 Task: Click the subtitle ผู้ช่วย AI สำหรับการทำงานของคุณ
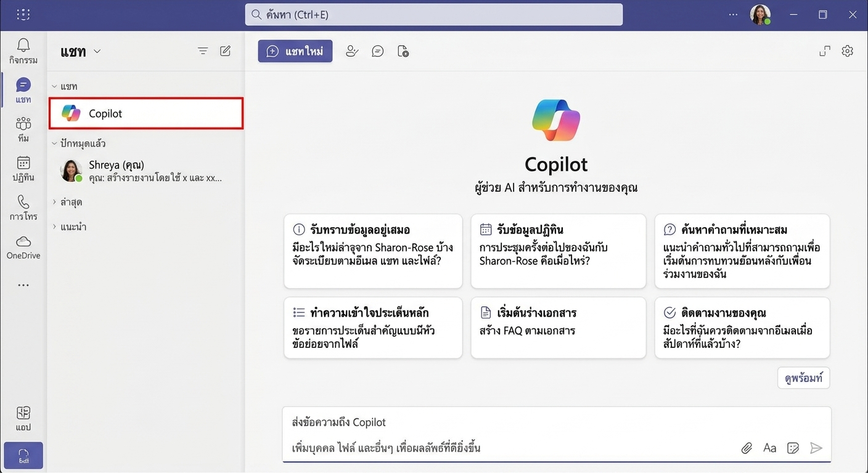click(x=556, y=188)
